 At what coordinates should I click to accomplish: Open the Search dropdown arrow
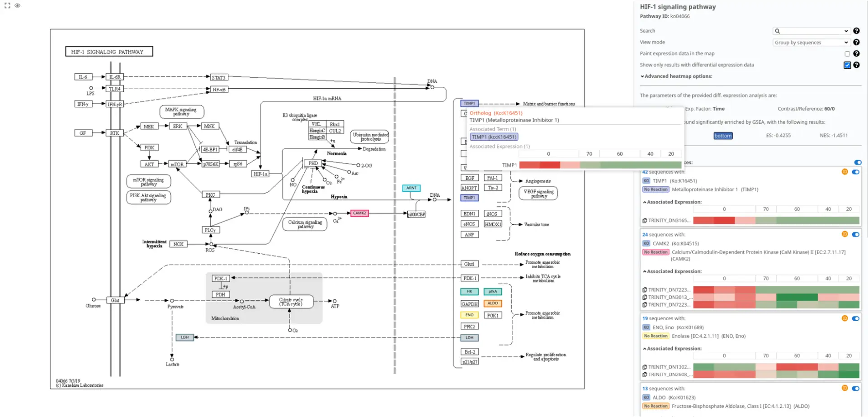coord(846,31)
